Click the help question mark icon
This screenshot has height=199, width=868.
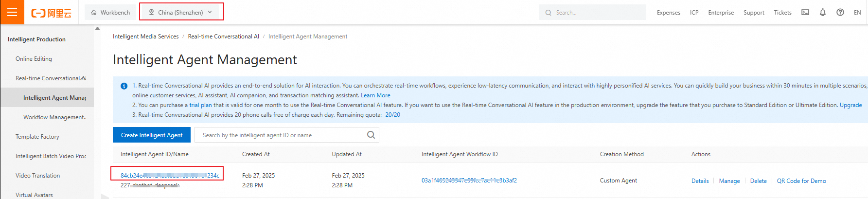point(840,12)
